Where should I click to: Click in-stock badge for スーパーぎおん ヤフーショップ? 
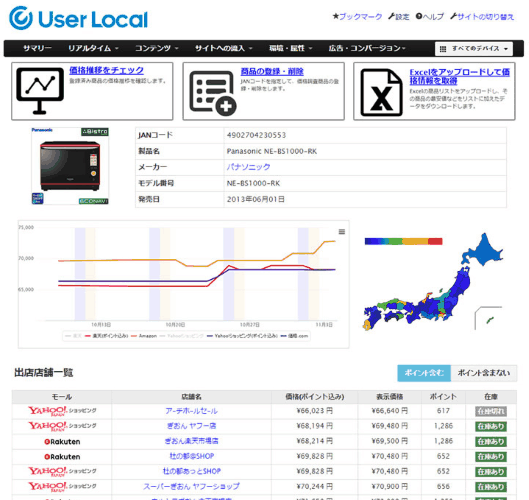(491, 487)
